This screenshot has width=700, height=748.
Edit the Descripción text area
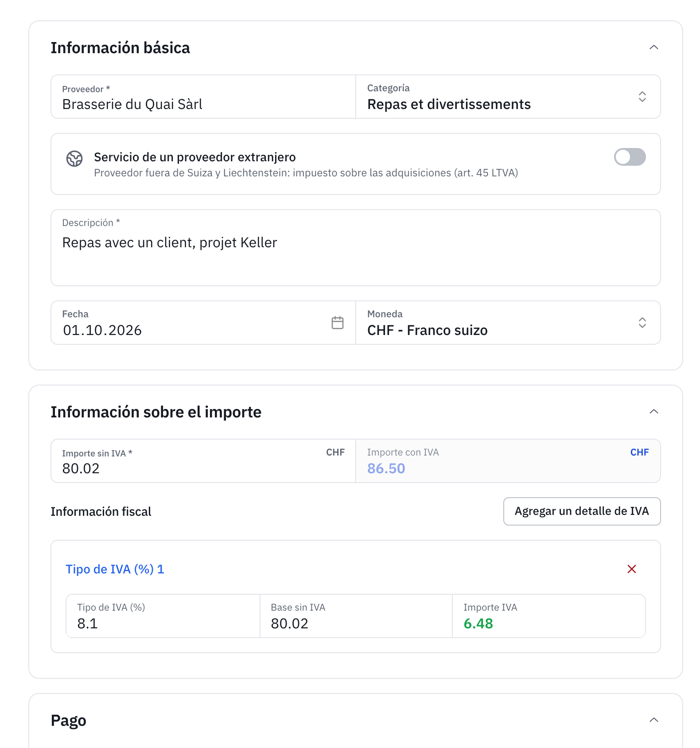pyautogui.click(x=356, y=248)
